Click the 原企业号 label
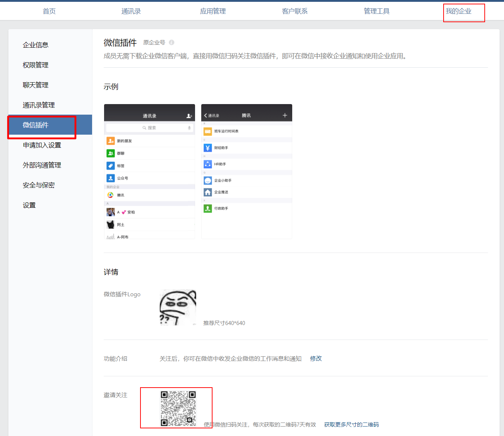Screen dimensions: 504x436 click(154, 43)
